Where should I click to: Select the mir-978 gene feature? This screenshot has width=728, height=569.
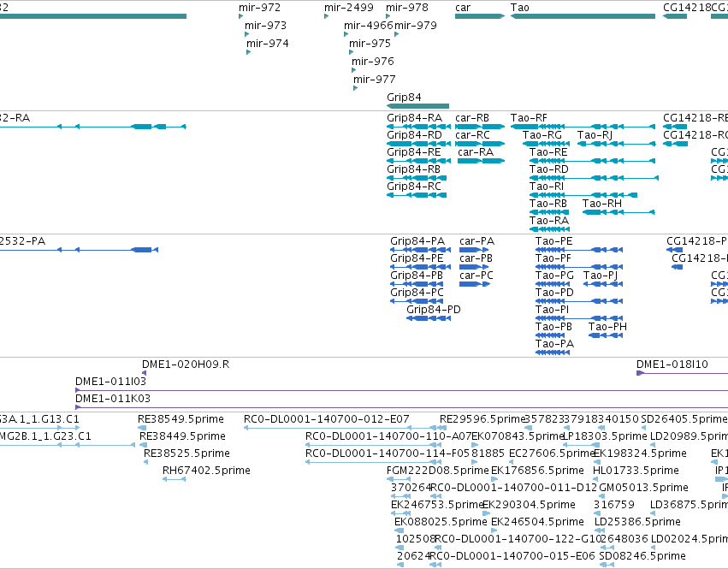[388, 16]
